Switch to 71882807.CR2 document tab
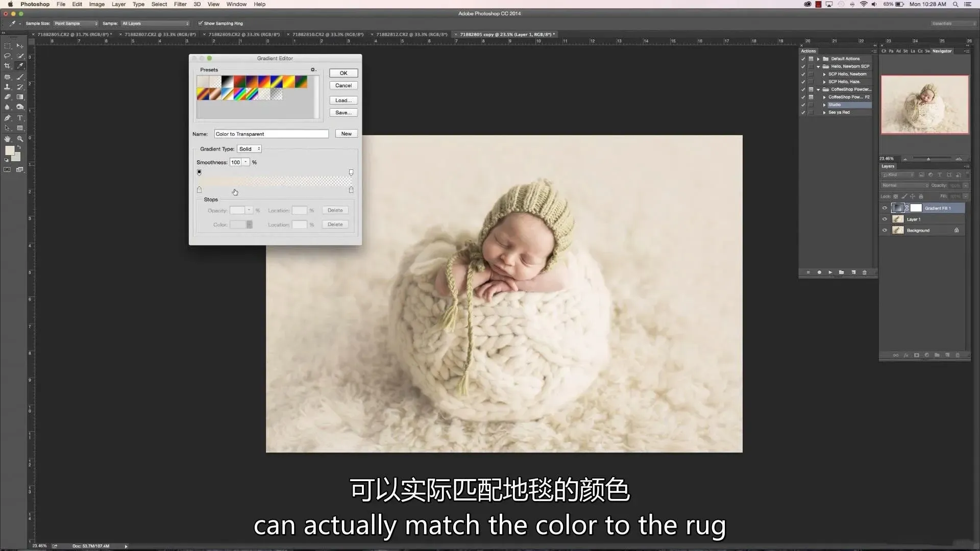This screenshot has width=980, height=551. [x=160, y=35]
